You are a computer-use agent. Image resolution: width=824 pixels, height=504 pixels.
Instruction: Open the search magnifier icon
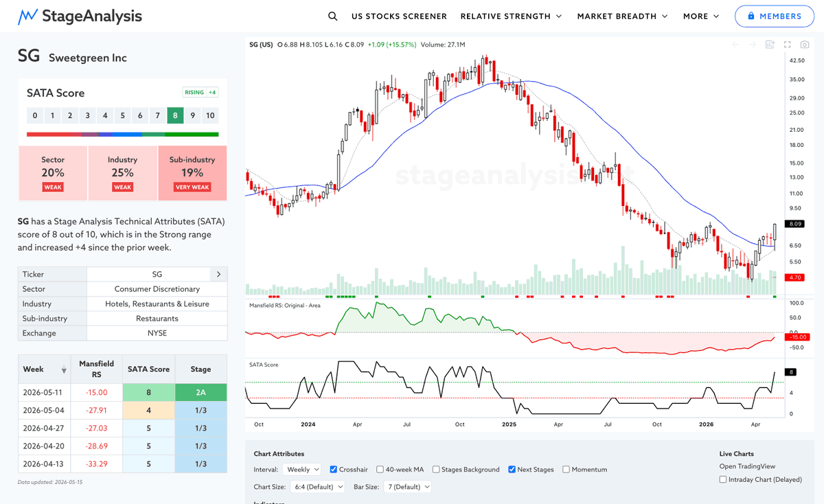[x=333, y=16]
